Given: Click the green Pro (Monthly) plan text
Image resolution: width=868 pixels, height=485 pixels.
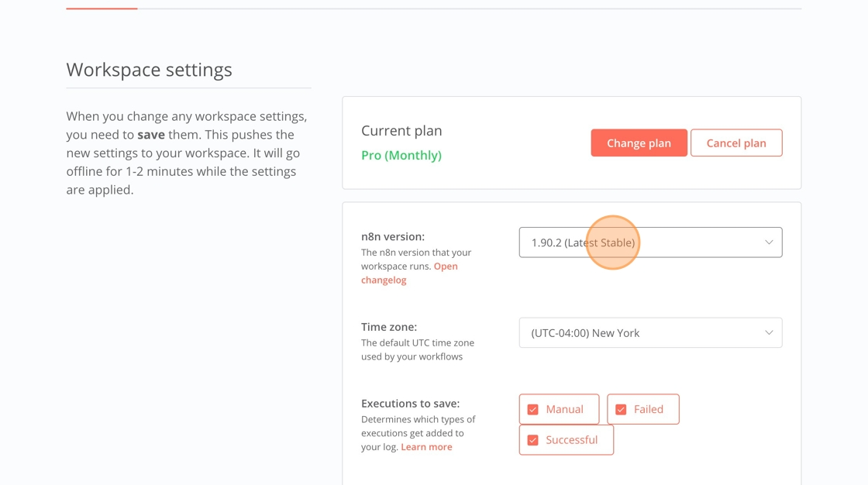Looking at the screenshot, I should coord(401,155).
